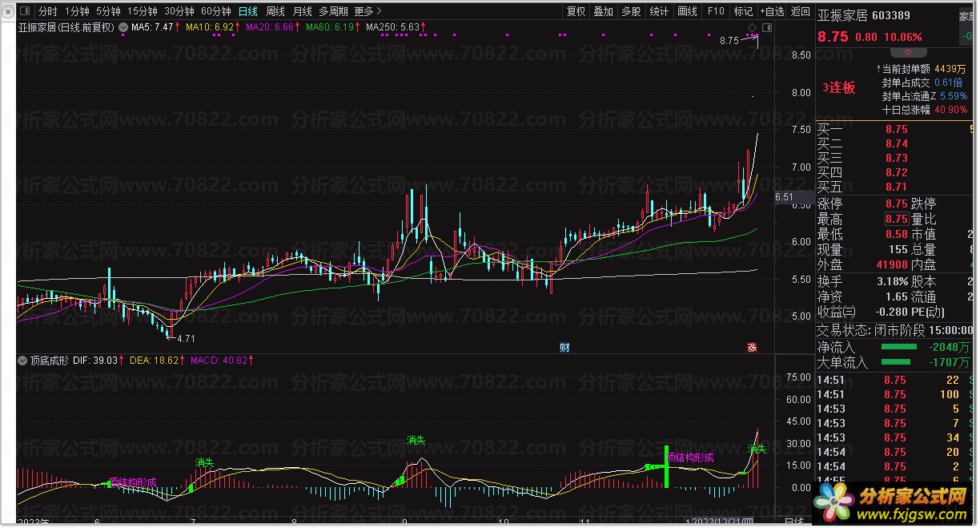Click the MACD: 40.82 value label
980x528 pixels.
219,361
